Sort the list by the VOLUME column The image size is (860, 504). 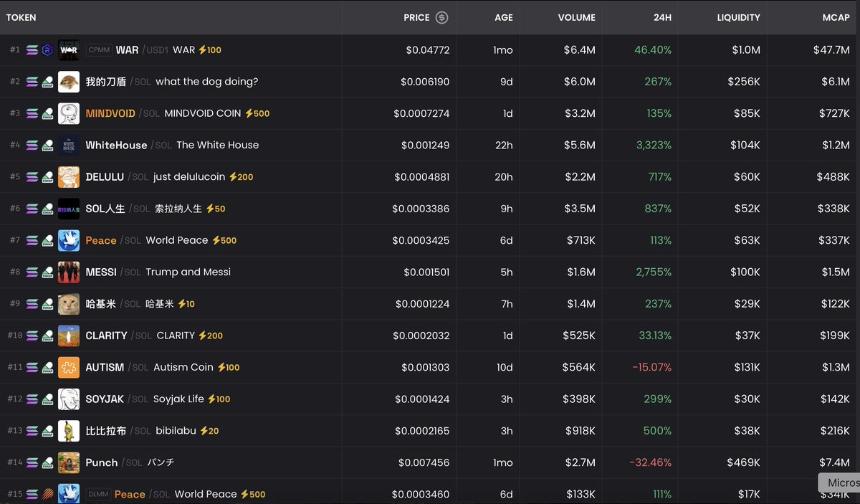[576, 17]
